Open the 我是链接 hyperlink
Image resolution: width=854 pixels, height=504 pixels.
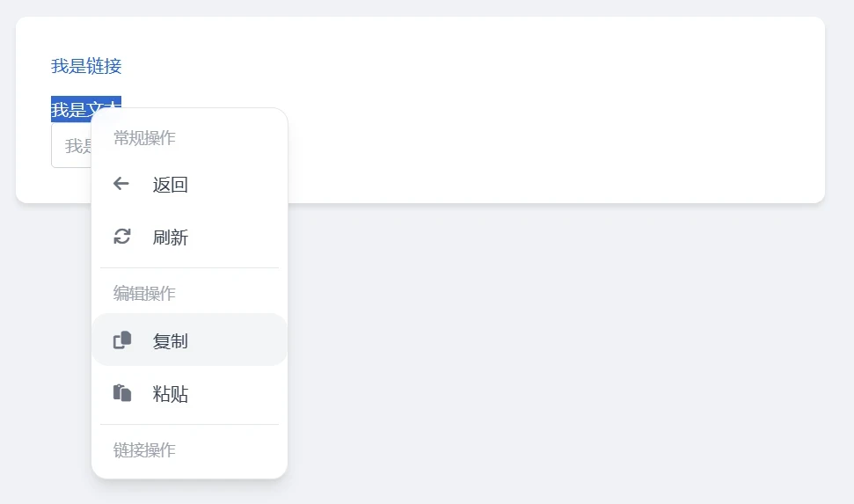pyautogui.click(x=86, y=66)
